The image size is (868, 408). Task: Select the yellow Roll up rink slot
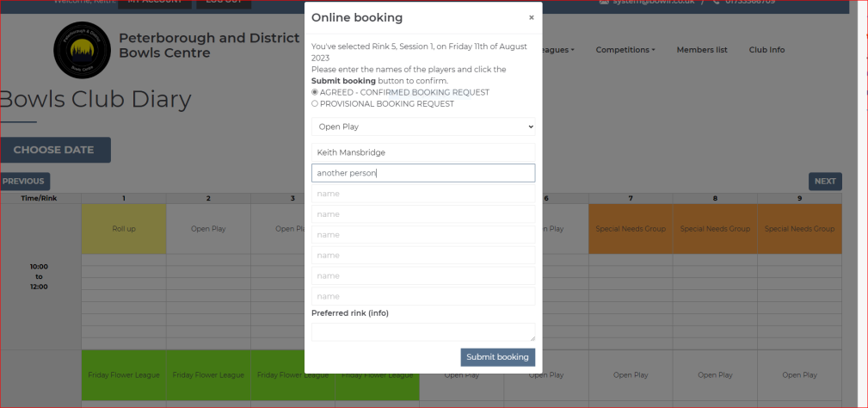124,229
